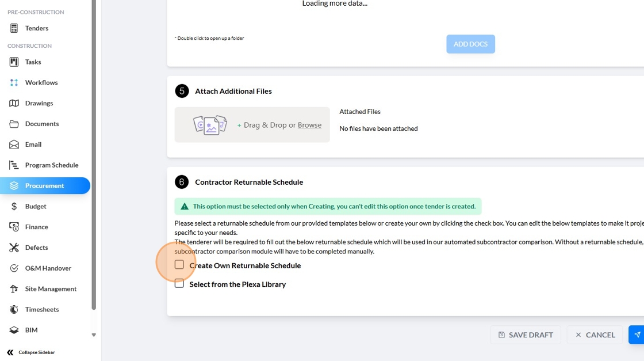Image resolution: width=644 pixels, height=361 pixels.
Task: Collapse the sidebar using double chevron
Action: click(x=10, y=352)
